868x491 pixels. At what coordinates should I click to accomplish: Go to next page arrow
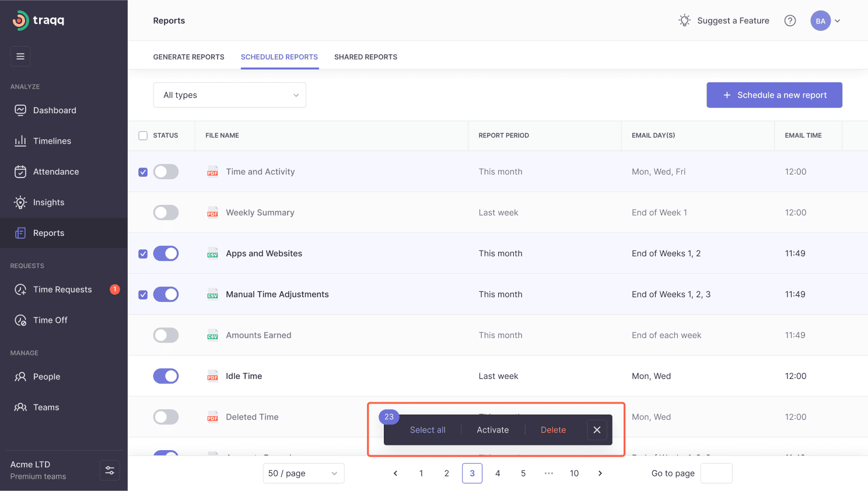(x=600, y=473)
